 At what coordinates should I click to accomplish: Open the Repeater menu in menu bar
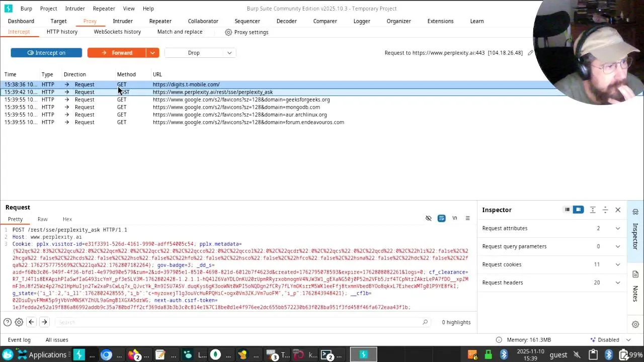(104, 9)
